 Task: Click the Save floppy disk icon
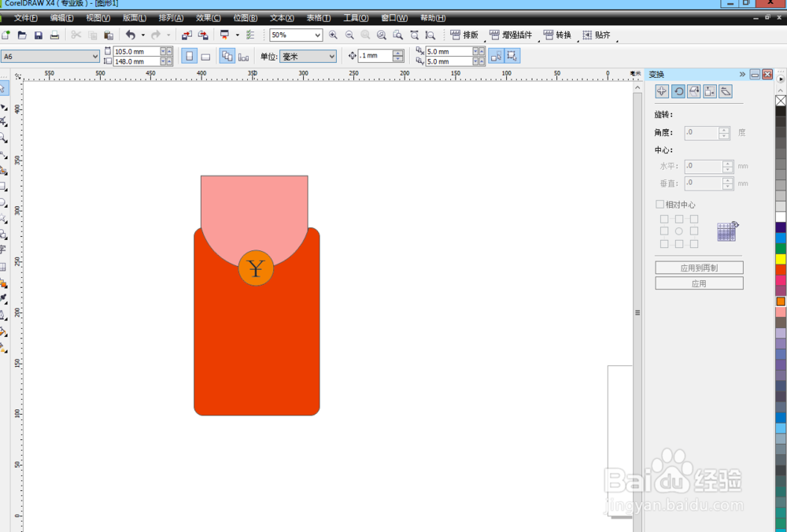point(38,35)
